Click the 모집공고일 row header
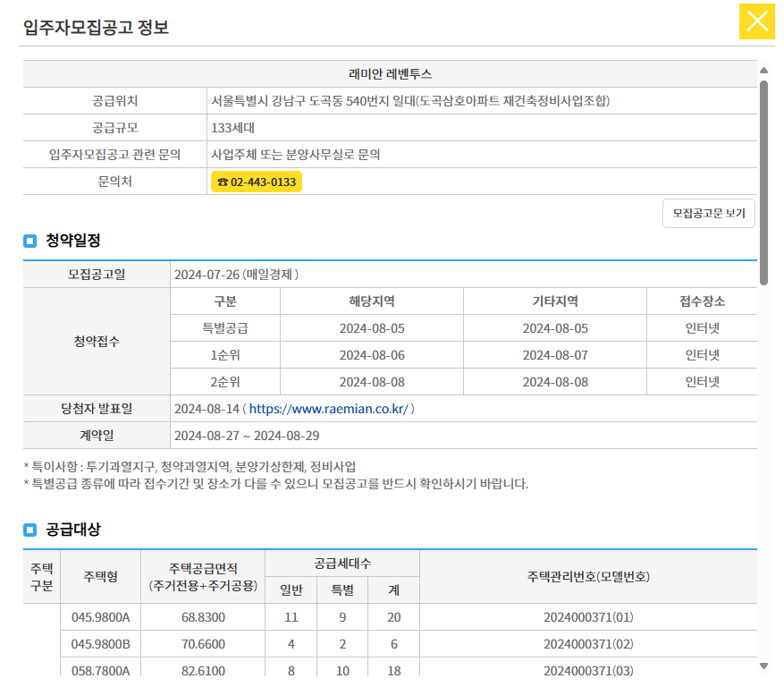The height and width of the screenshot is (687, 784). click(x=97, y=275)
